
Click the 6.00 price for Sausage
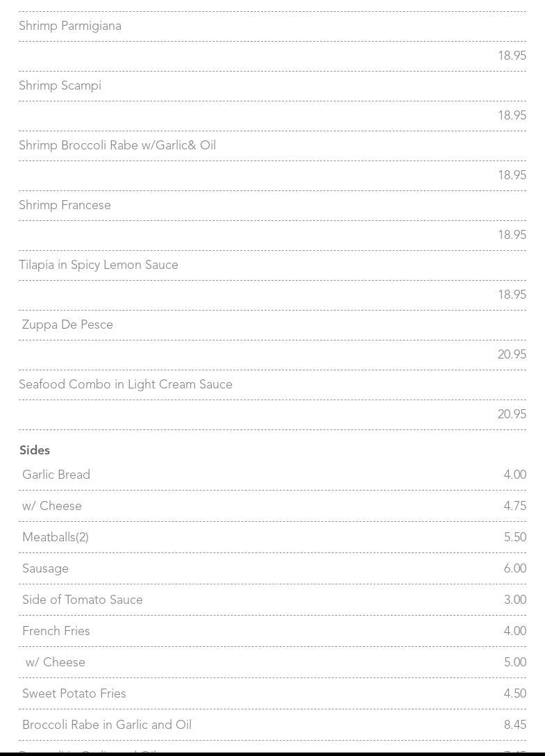click(x=514, y=569)
